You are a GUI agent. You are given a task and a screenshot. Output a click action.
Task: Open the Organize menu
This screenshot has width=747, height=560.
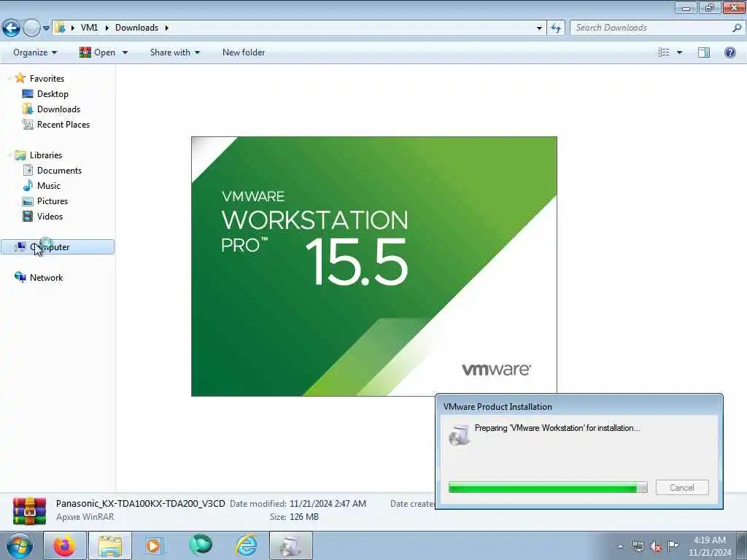(x=35, y=52)
